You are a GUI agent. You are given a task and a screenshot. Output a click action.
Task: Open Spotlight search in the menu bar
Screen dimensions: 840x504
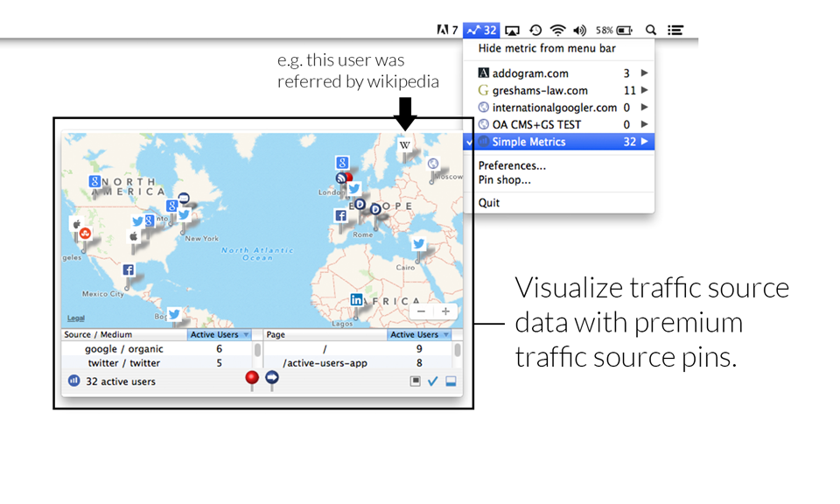[650, 30]
